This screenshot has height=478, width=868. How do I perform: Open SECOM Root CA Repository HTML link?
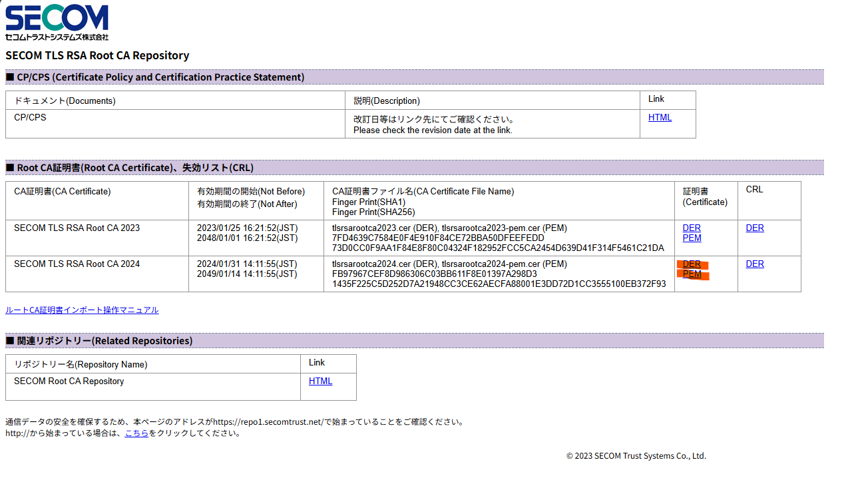(320, 381)
